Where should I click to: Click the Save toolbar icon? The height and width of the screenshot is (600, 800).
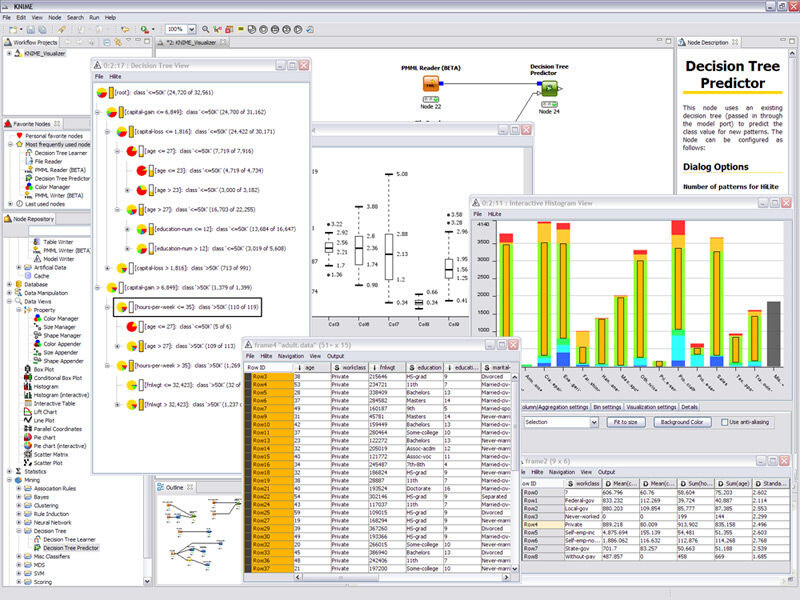pyautogui.click(x=31, y=30)
